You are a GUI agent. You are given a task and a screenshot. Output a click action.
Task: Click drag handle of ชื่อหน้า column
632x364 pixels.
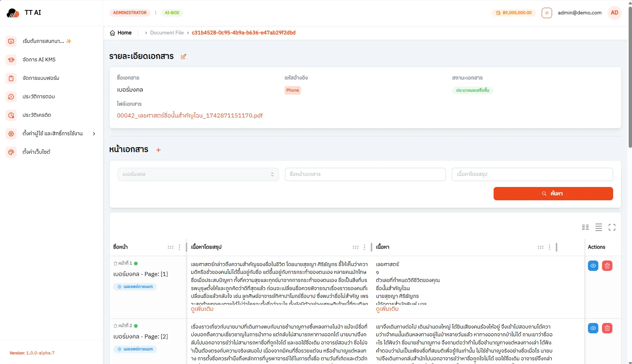pyautogui.click(x=171, y=247)
